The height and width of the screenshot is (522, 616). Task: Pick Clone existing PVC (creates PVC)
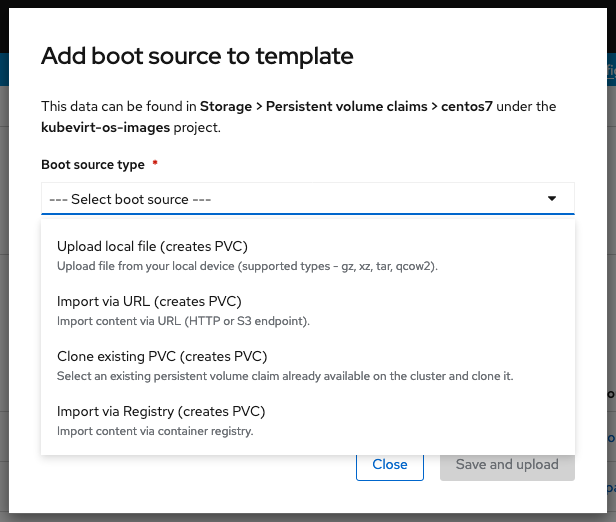coord(162,356)
